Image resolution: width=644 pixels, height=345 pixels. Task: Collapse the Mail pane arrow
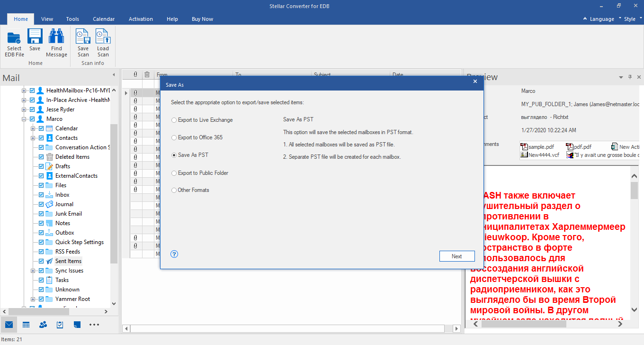[x=114, y=75]
